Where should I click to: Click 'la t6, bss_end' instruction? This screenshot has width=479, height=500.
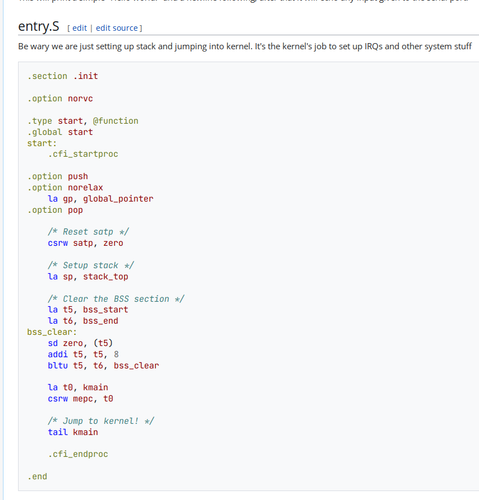[x=83, y=321]
